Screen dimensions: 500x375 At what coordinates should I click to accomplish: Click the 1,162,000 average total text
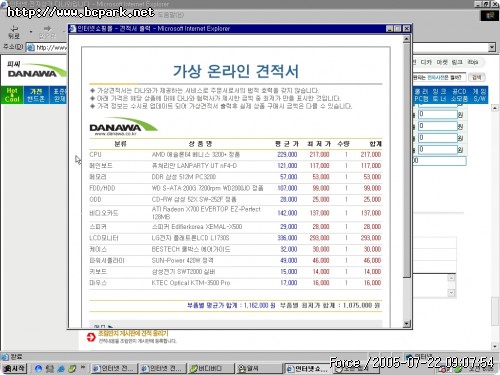[x=231, y=305]
